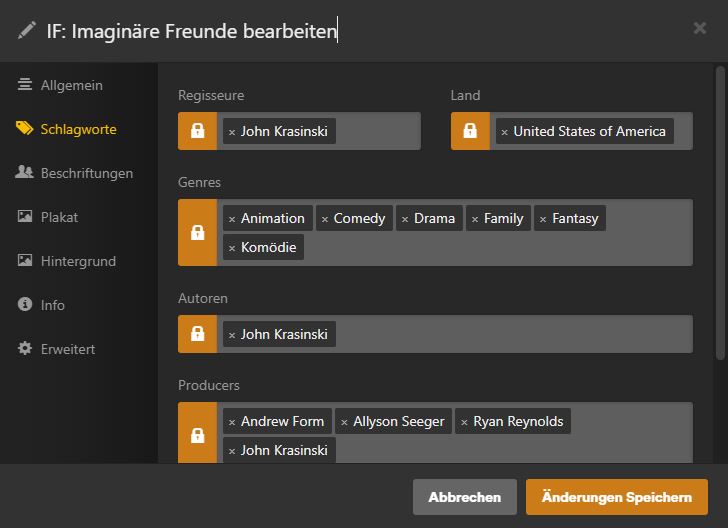Open the Erweitert settings tab
Image resolution: width=728 pixels, height=528 pixels.
click(x=67, y=349)
